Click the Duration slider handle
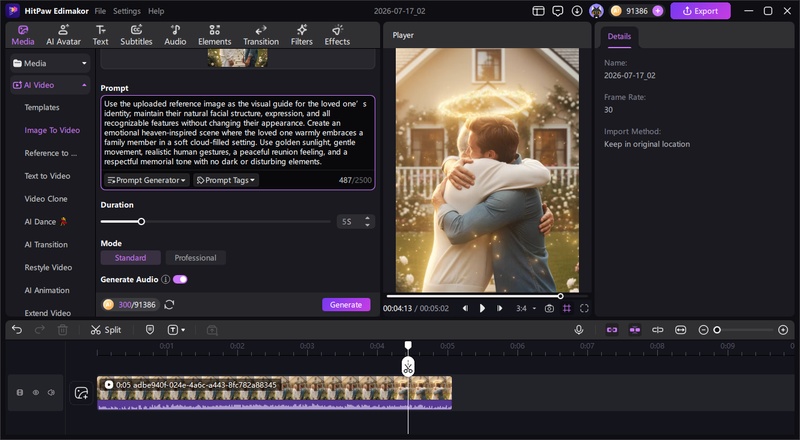Image resolution: width=800 pixels, height=440 pixels. pyautogui.click(x=141, y=222)
